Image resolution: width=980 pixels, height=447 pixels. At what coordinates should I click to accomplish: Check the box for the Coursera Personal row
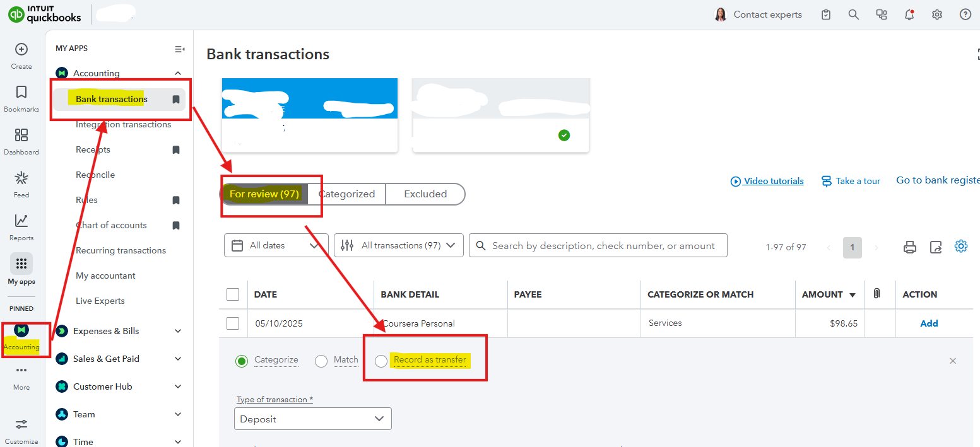point(233,323)
